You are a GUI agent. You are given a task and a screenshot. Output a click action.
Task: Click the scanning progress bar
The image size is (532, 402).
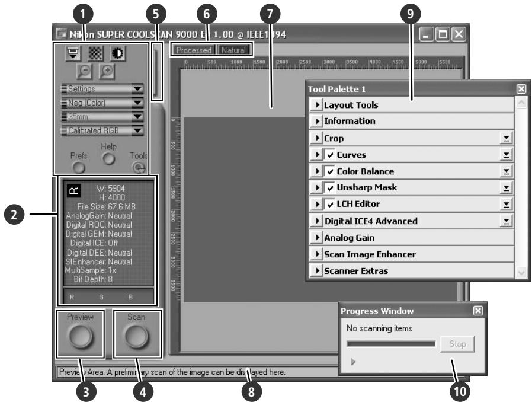(x=391, y=344)
